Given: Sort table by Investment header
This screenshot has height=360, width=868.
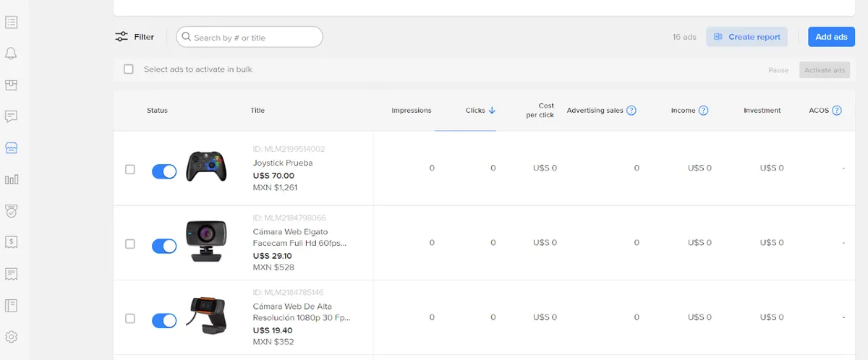Looking at the screenshot, I should click(762, 111).
